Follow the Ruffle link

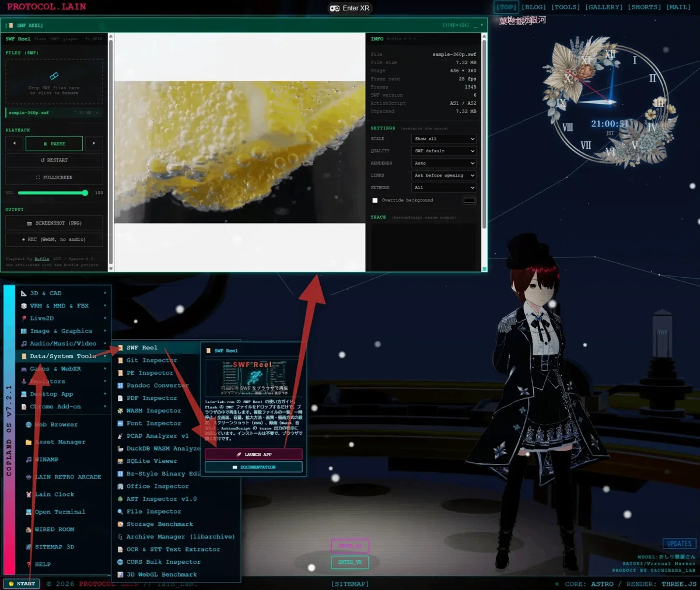point(41,259)
